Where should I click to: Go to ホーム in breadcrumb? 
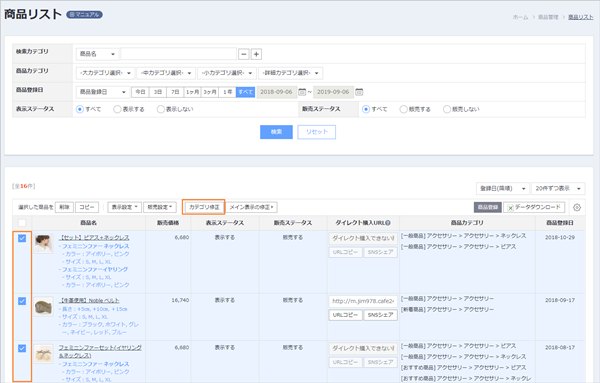click(x=520, y=17)
